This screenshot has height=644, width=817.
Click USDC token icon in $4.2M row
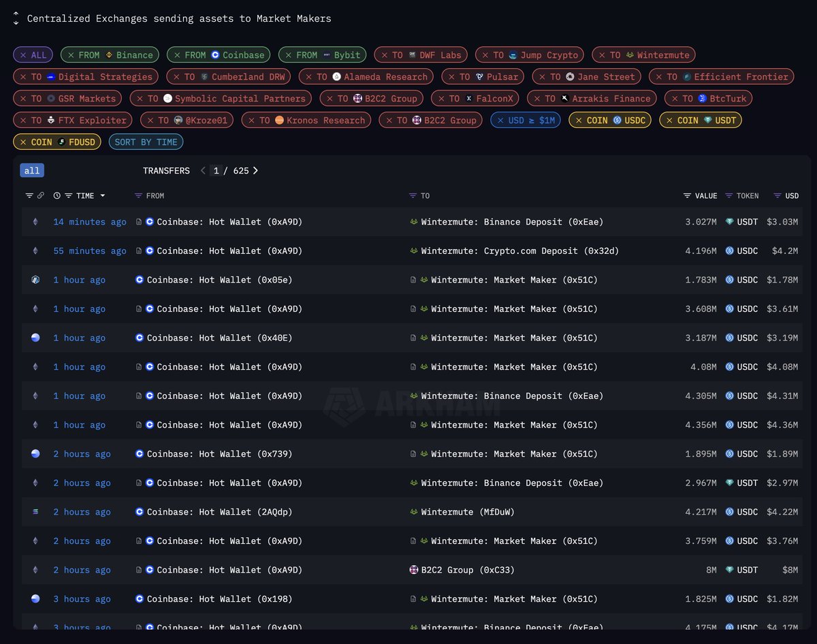[729, 251]
